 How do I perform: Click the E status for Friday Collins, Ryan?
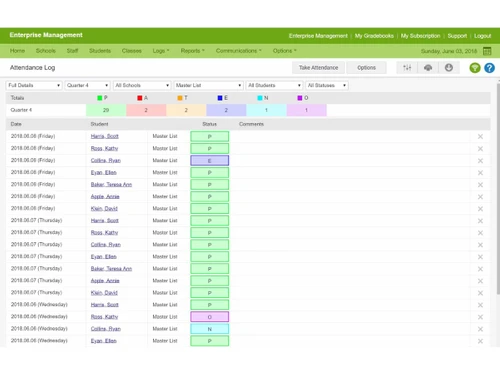(210, 161)
